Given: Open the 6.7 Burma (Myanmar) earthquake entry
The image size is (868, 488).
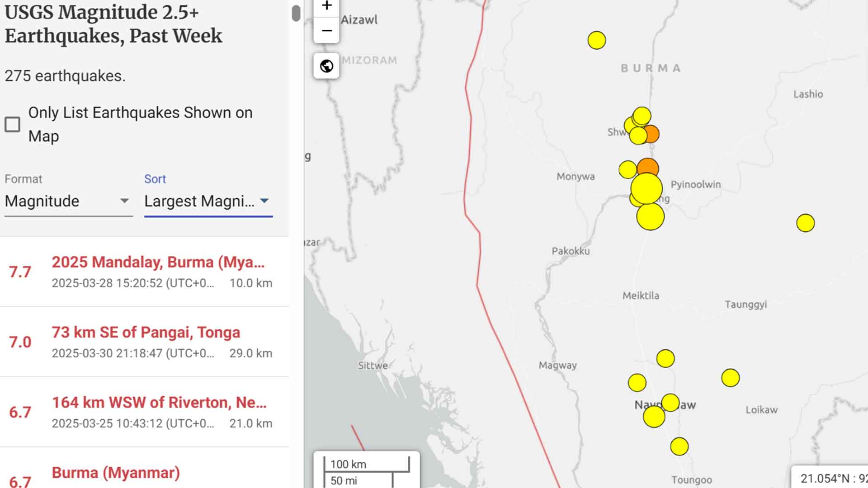Looking at the screenshot, I should [x=145, y=468].
